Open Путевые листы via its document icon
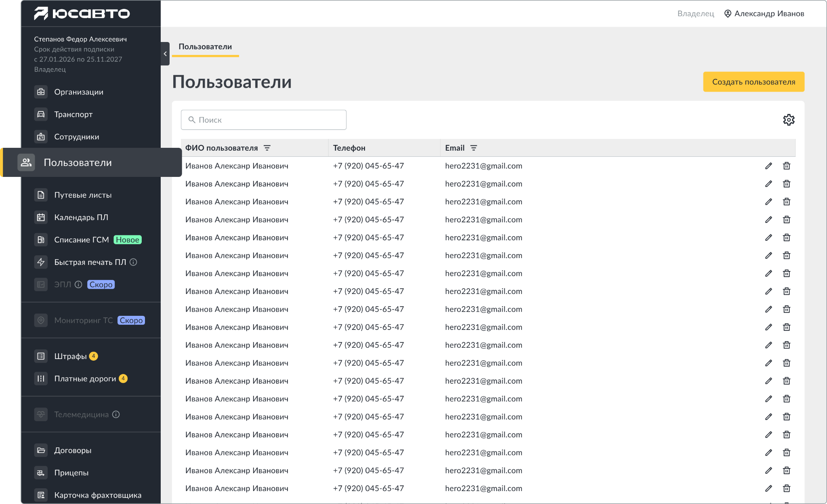Image resolution: width=827 pixels, height=504 pixels. pos(41,195)
